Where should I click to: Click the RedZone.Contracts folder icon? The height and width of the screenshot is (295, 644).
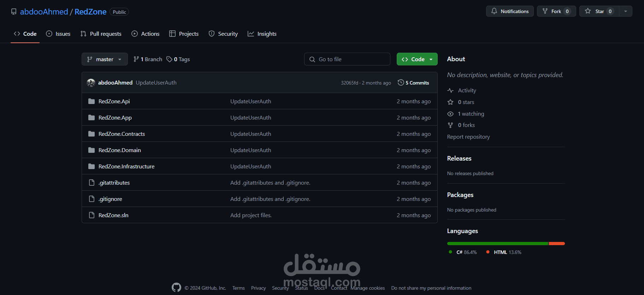[x=91, y=134]
